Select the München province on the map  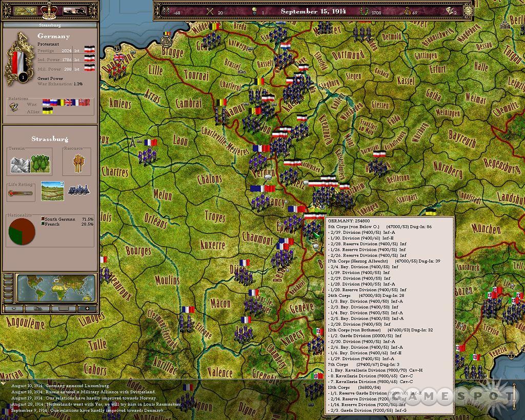[486, 229]
